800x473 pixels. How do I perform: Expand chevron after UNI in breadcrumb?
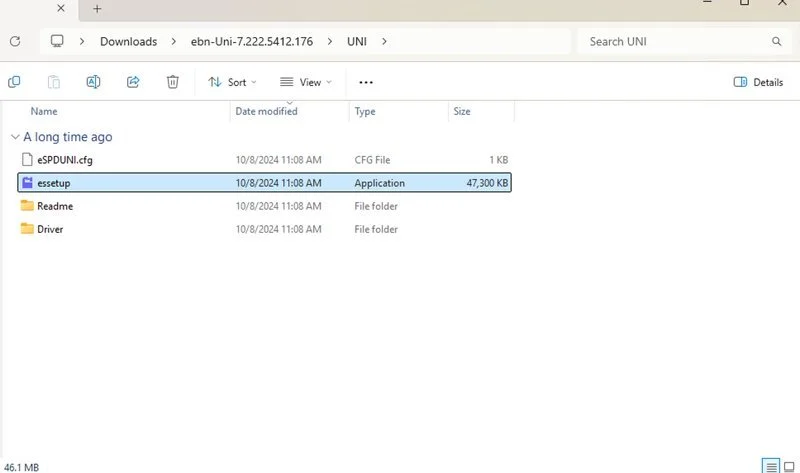[x=384, y=41]
